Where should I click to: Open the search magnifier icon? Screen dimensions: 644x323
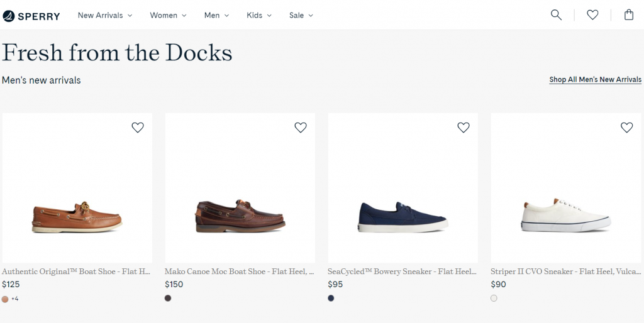[x=556, y=15]
